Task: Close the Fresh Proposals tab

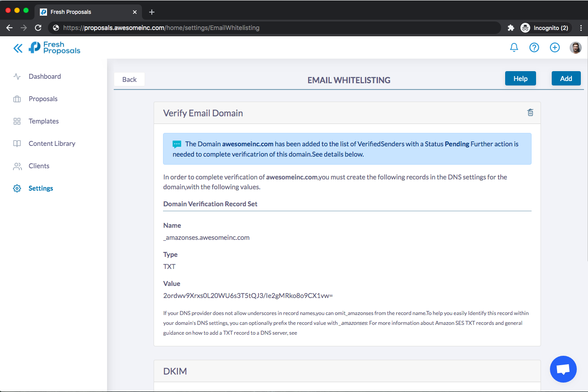Action: click(x=135, y=12)
